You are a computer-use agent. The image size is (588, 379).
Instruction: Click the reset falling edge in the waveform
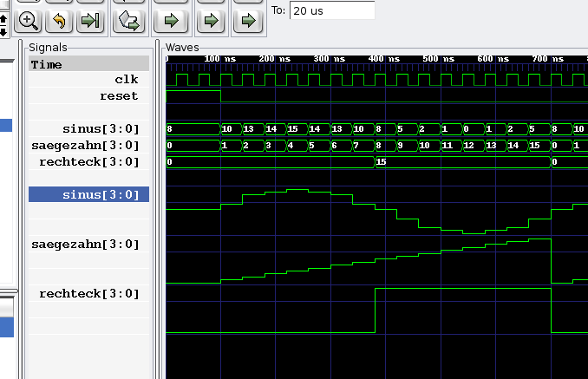[x=220, y=96]
